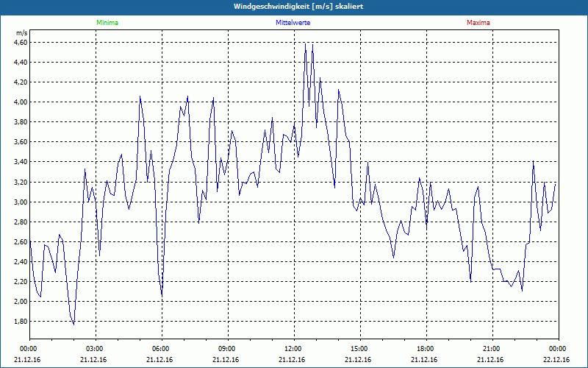Click the 22.12.16 date label
Screen dimensions: 588x368
click(556, 360)
